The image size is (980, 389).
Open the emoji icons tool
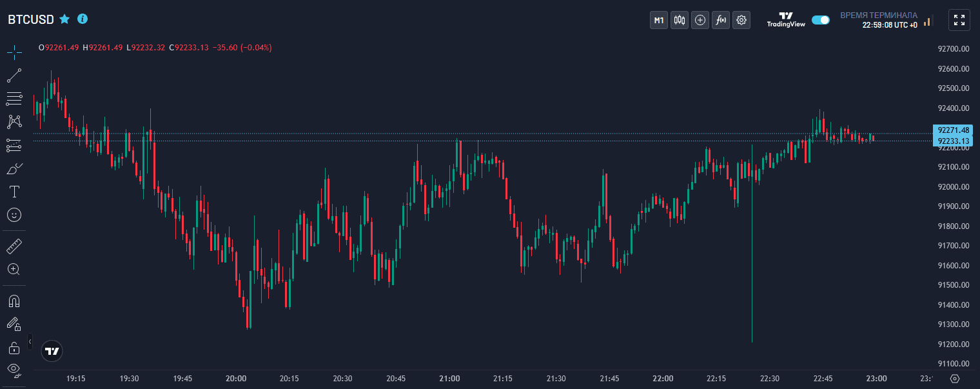tap(14, 215)
